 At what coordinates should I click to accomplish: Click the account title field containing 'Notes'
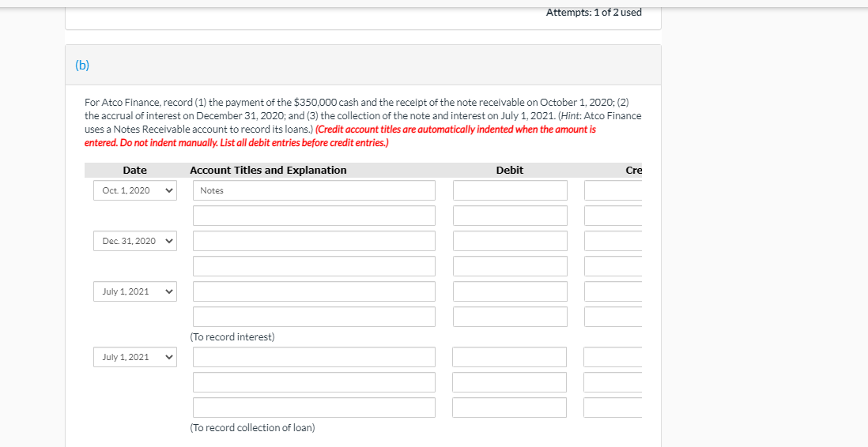tap(314, 190)
